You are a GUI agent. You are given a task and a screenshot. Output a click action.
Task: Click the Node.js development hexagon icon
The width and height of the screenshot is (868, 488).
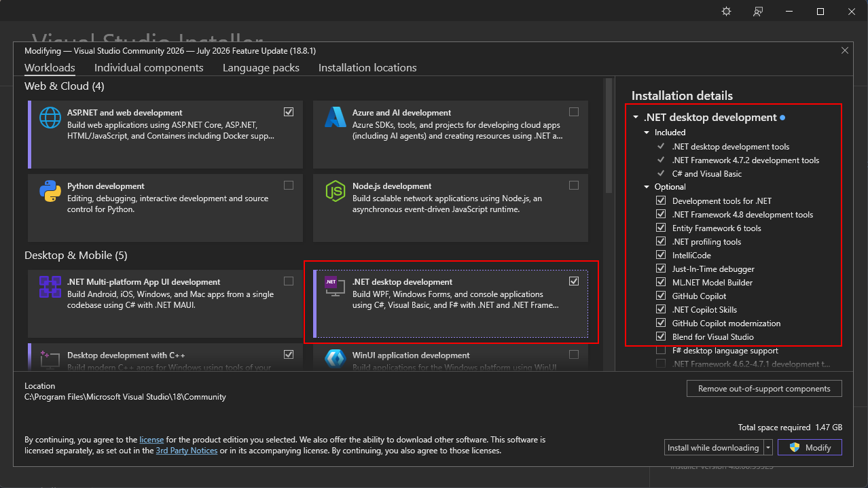pyautogui.click(x=336, y=191)
